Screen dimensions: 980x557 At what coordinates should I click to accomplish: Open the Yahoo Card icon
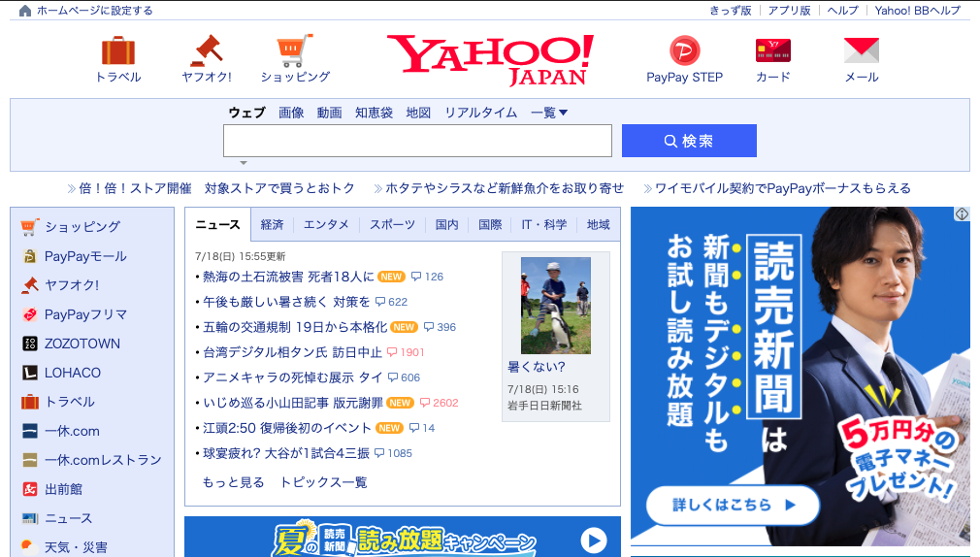tap(772, 50)
